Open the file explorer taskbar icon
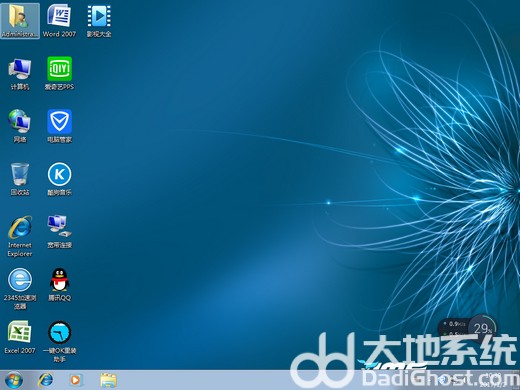Image resolution: width=520 pixels, height=390 pixels. point(108,380)
